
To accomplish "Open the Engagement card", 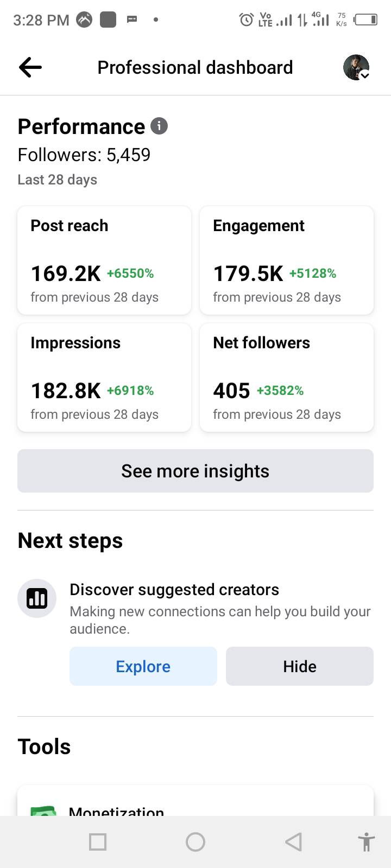I will [287, 260].
